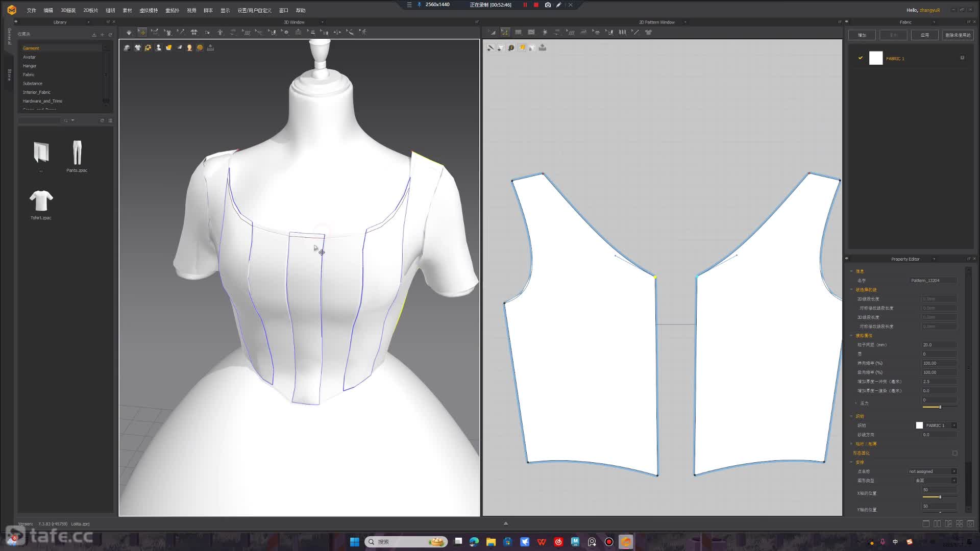Switch to the Store side tab
Image resolution: width=980 pixels, height=551 pixels.
coord(9,75)
